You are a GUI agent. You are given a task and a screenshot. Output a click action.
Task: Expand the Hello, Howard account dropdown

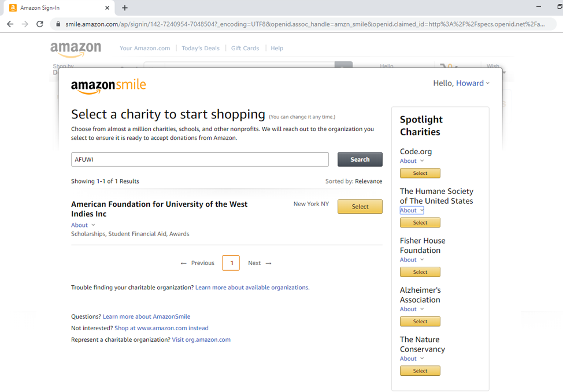[x=461, y=83]
